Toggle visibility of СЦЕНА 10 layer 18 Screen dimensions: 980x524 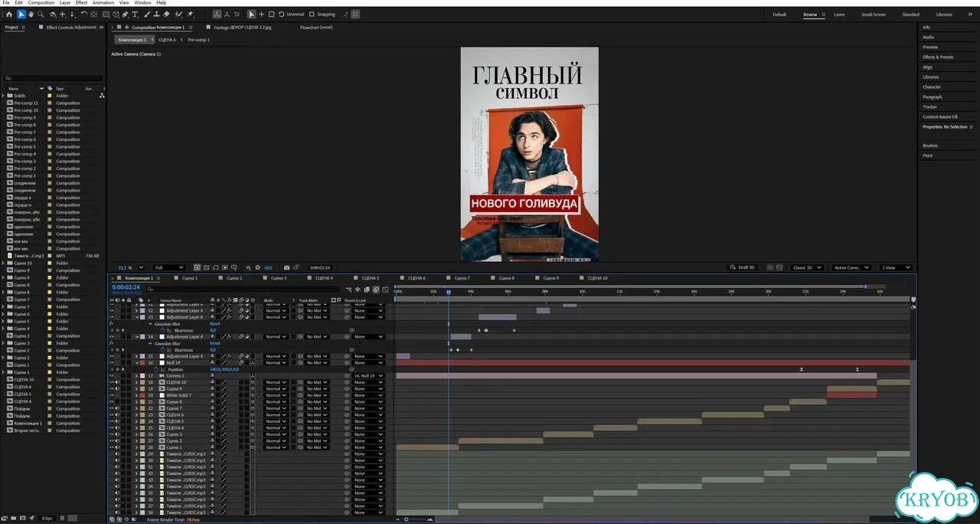tap(111, 382)
